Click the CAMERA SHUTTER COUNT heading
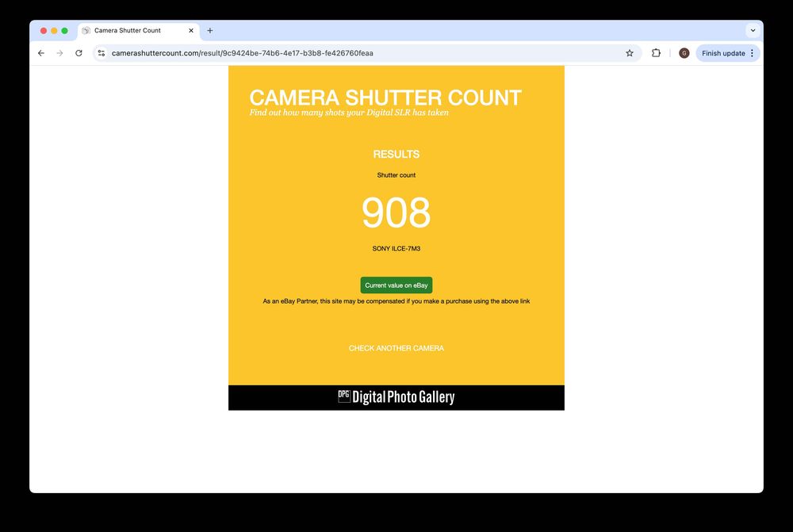The image size is (793, 532). click(x=385, y=98)
